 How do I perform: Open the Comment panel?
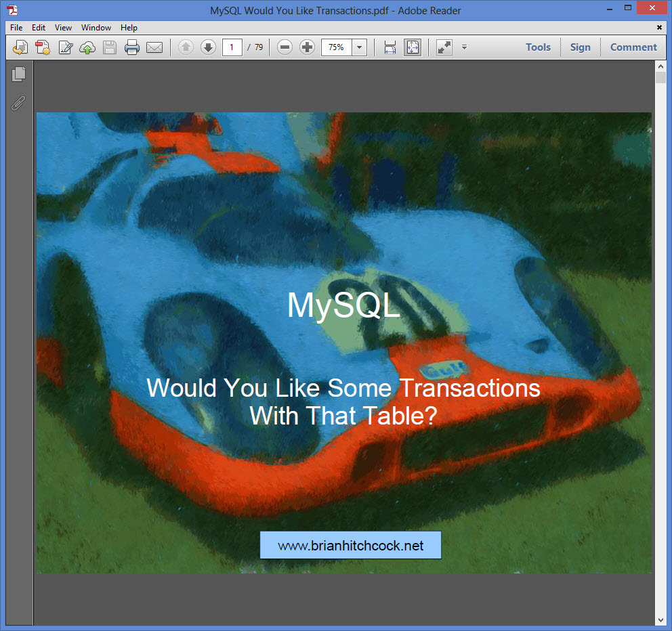[633, 47]
